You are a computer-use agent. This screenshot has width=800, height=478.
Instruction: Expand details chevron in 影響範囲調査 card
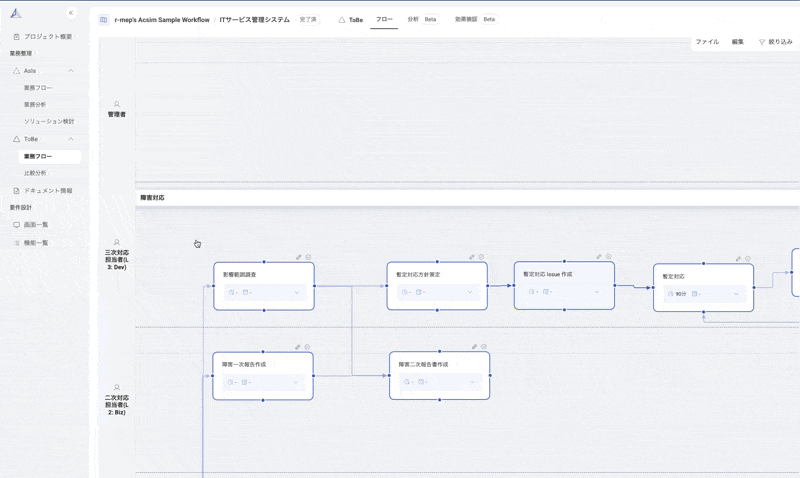click(296, 292)
